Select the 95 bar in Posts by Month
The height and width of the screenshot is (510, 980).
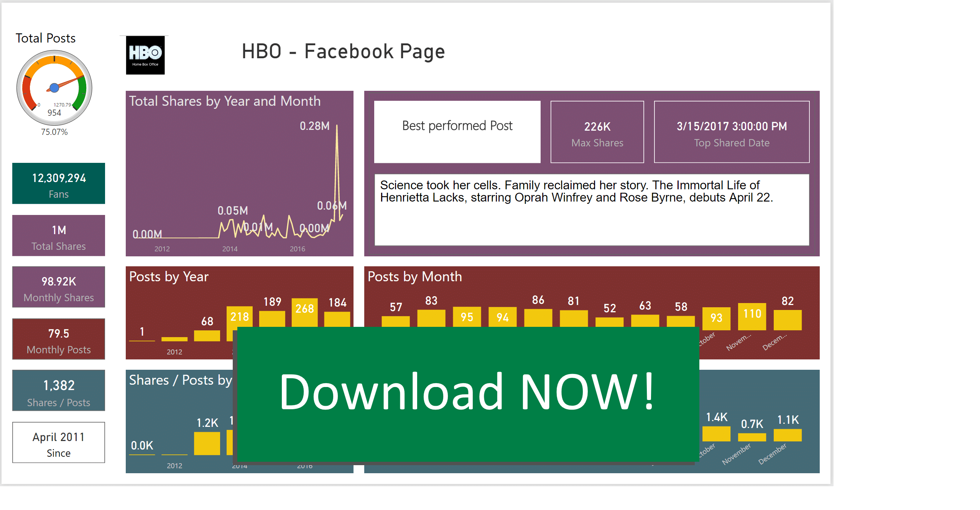467,316
